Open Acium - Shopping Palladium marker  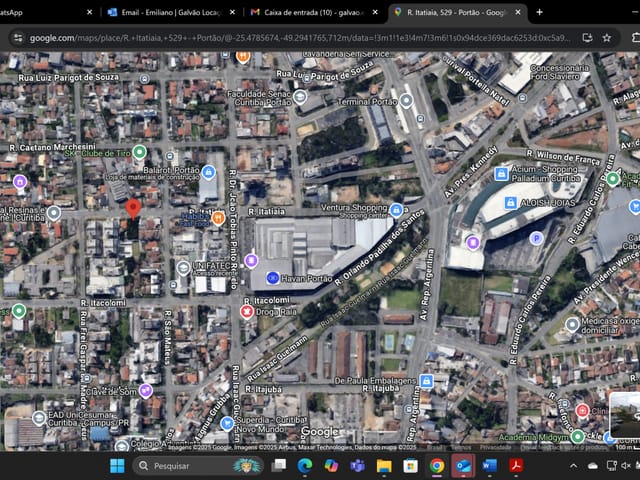501,174
